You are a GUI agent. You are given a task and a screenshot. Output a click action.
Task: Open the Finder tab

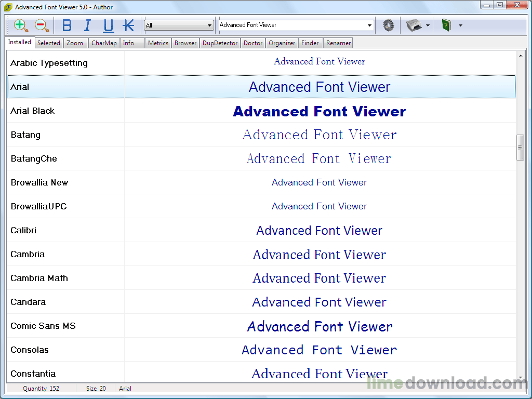pos(310,43)
